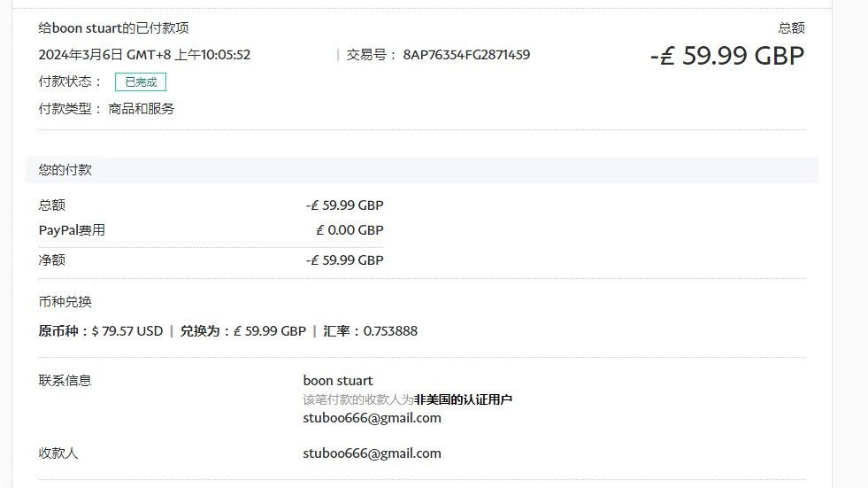The width and height of the screenshot is (868, 488).
Task: Click the £ 0.00 GBP fee amount
Action: point(350,230)
